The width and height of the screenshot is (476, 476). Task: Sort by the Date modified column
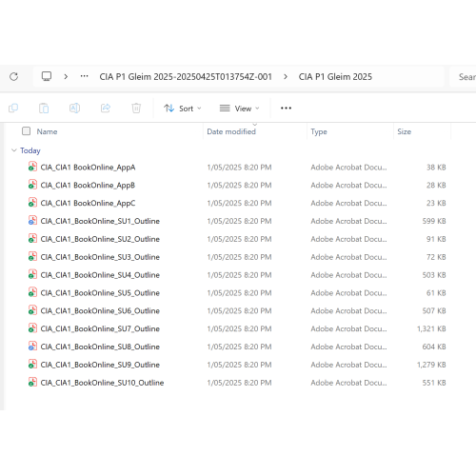click(231, 131)
